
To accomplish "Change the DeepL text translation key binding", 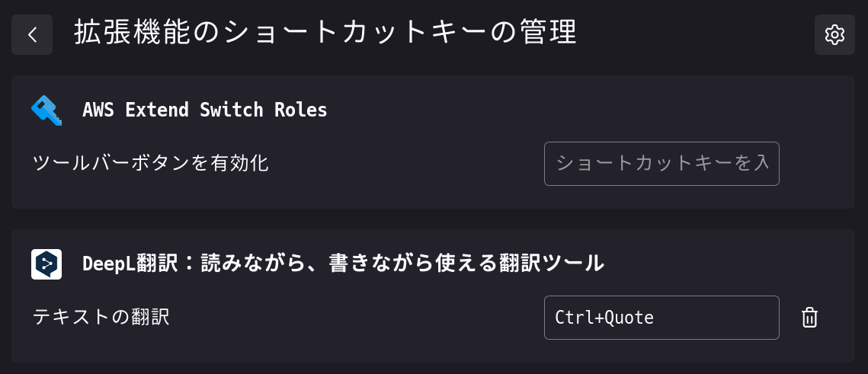I will pos(661,318).
